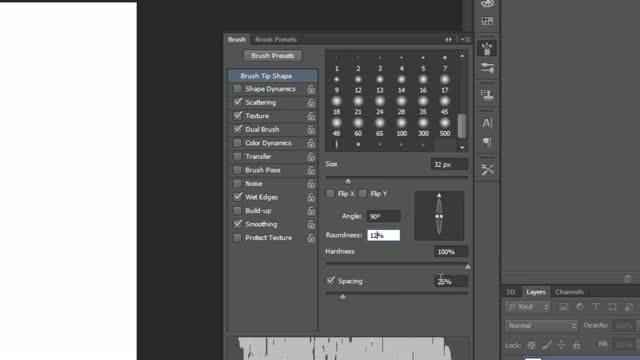The height and width of the screenshot is (360, 640).
Task: Click the lock icon beside Scattering
Action: [311, 102]
